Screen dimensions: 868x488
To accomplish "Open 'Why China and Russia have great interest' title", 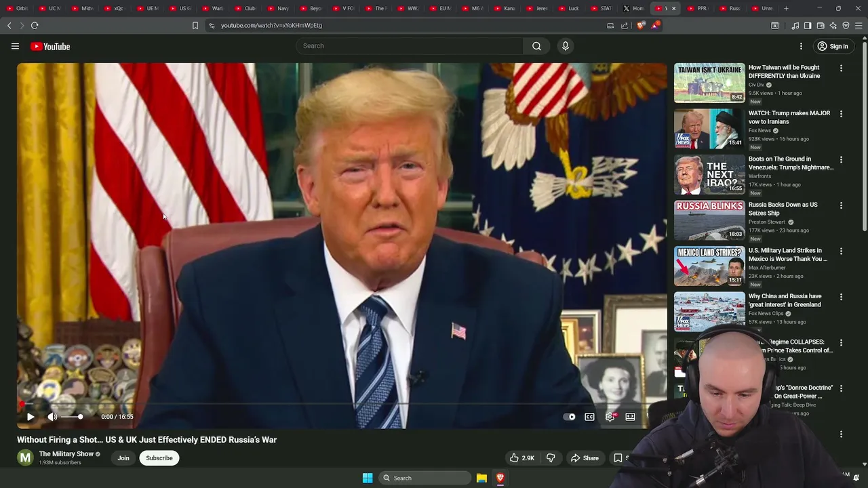I will click(785, 300).
